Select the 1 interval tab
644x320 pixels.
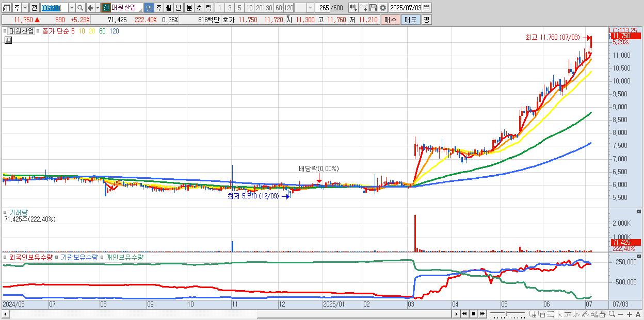tap(219, 8)
